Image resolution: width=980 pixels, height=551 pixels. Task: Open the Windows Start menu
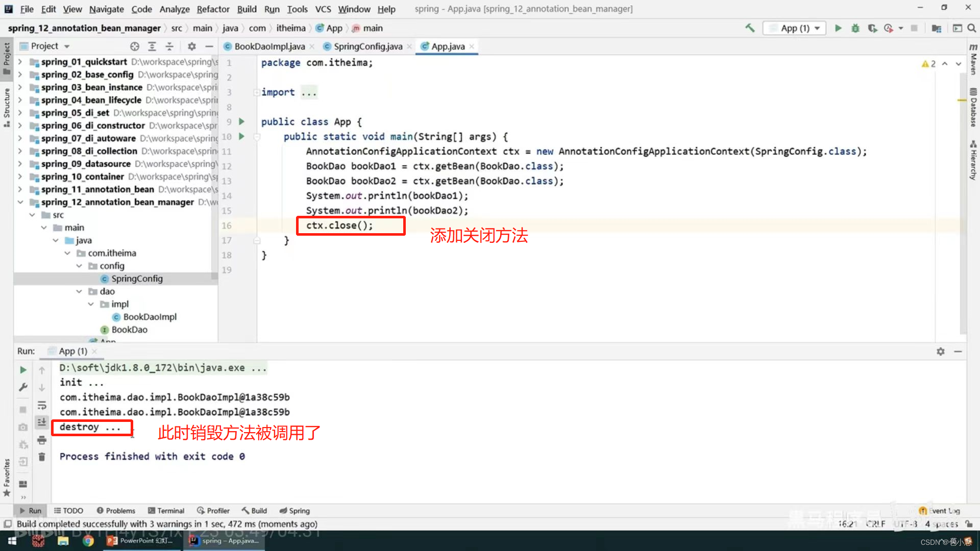[12, 541]
